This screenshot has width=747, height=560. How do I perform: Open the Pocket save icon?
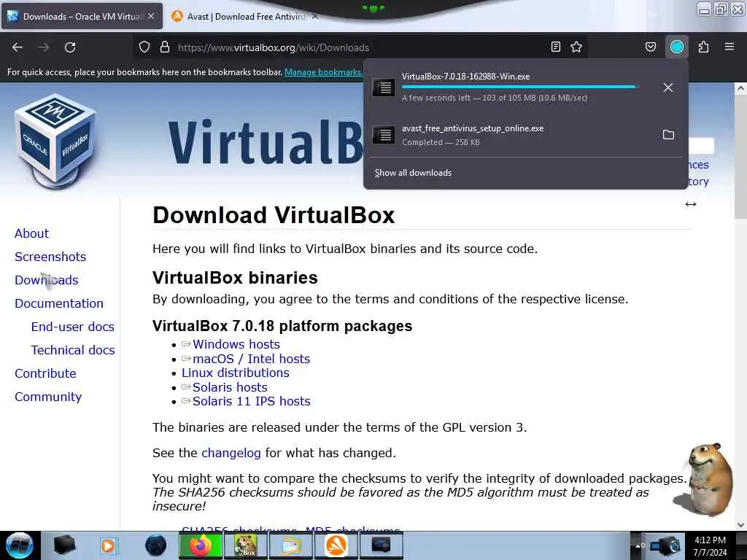(x=651, y=47)
